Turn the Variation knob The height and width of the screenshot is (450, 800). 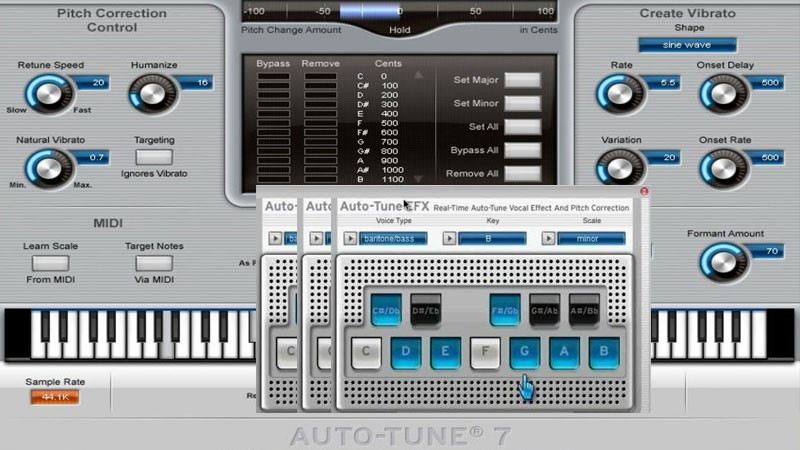click(x=620, y=168)
